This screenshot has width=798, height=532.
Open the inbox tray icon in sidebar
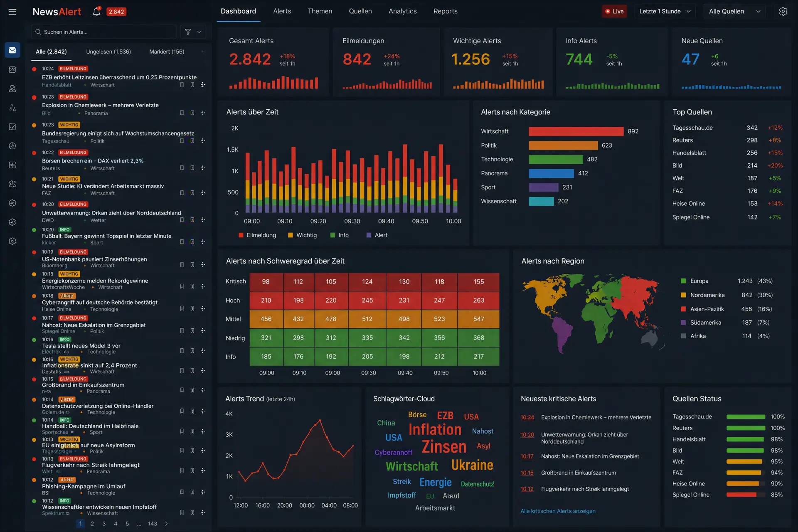click(x=12, y=70)
